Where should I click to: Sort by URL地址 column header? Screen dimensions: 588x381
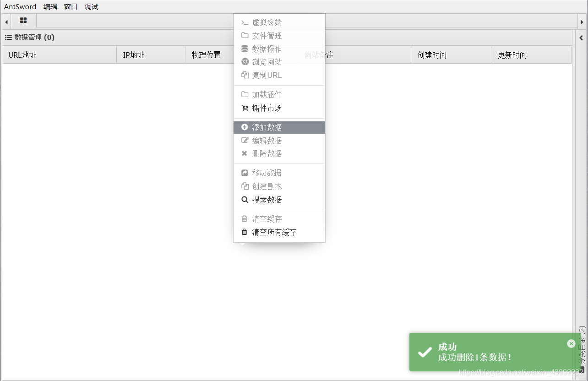pos(59,55)
